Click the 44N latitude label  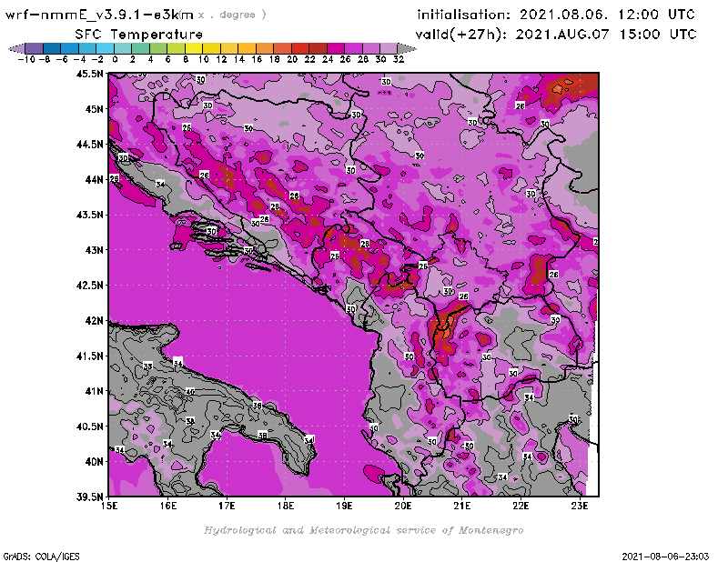[95, 179]
